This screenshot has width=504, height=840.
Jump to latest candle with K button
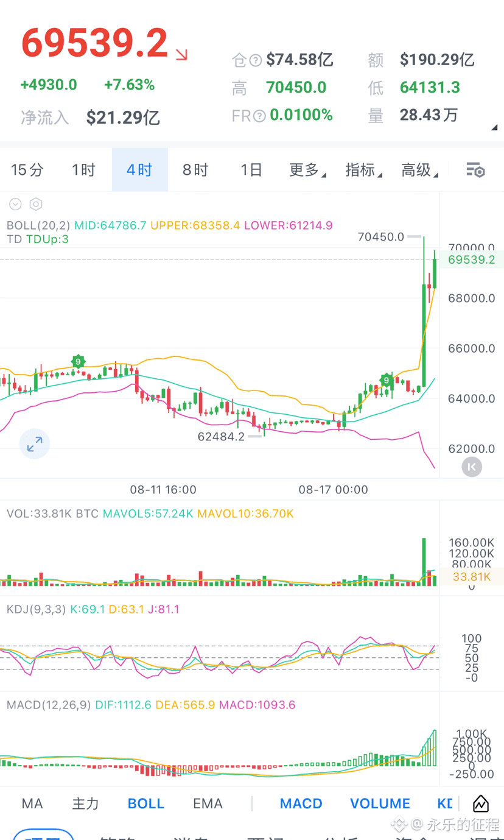pos(472,467)
